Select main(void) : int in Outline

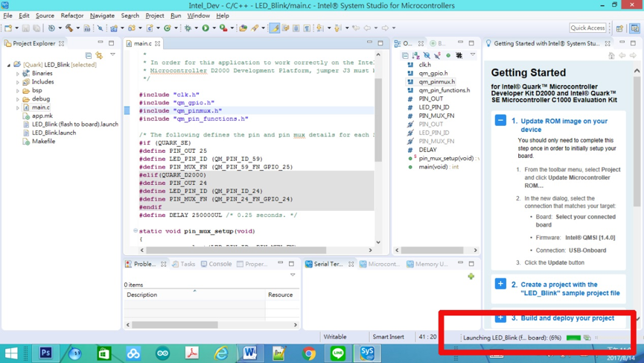point(439,167)
